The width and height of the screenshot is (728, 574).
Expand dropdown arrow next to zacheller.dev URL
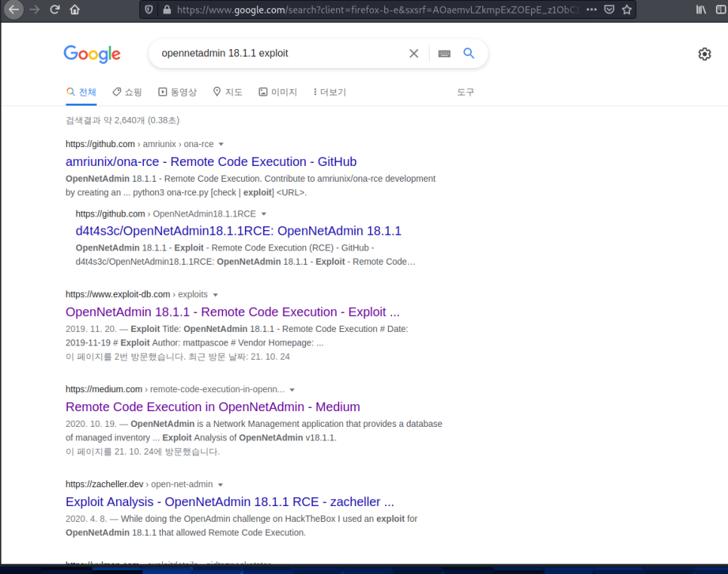[x=221, y=484]
